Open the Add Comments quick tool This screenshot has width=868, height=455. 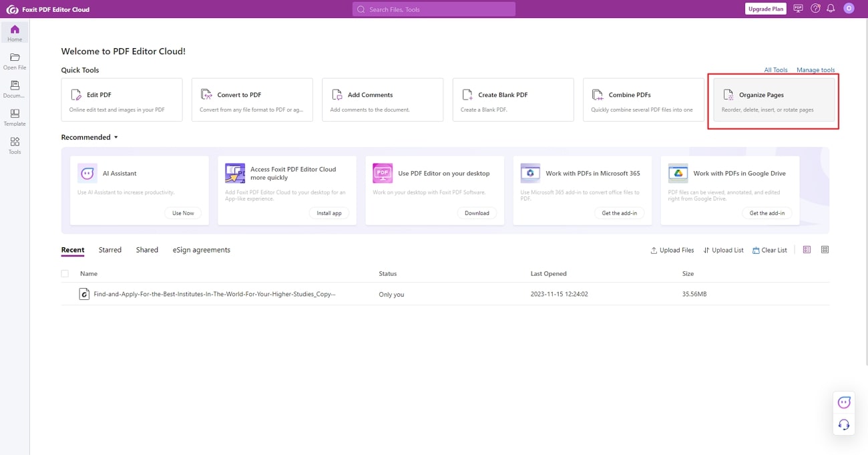[x=383, y=100]
